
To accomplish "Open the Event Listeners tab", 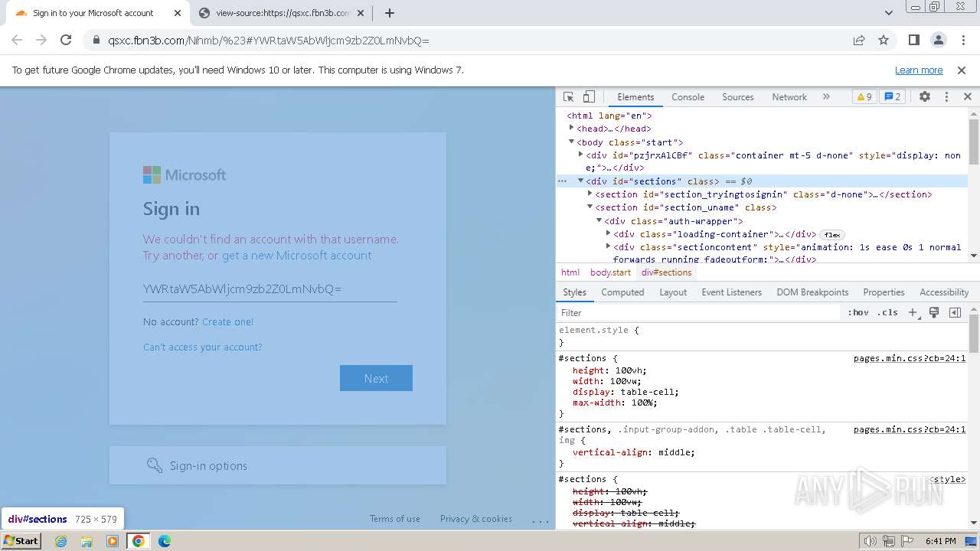I will [x=731, y=292].
